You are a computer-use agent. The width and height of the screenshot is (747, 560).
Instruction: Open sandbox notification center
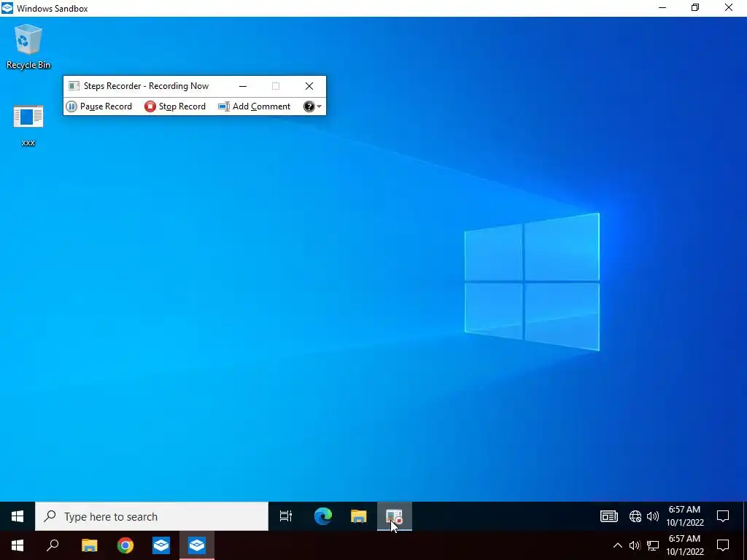(x=723, y=516)
